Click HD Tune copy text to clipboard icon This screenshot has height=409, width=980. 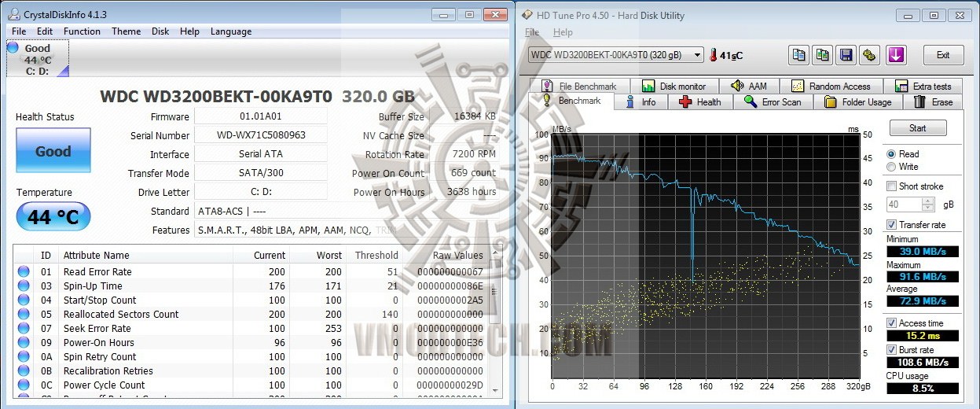click(x=798, y=55)
